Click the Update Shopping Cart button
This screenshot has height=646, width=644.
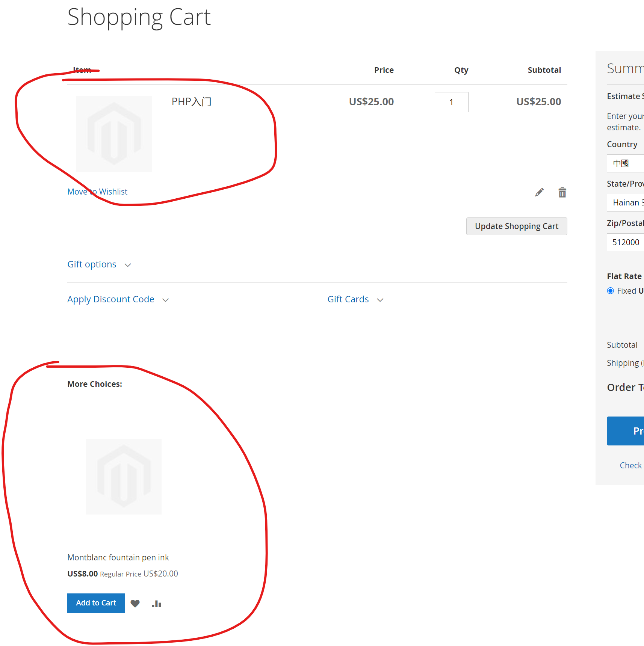pos(517,226)
